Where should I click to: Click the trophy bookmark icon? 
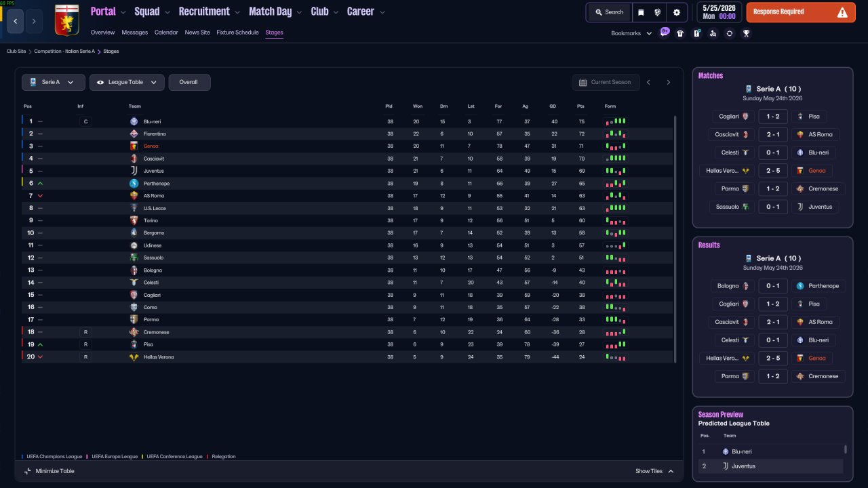pyautogui.click(x=746, y=33)
